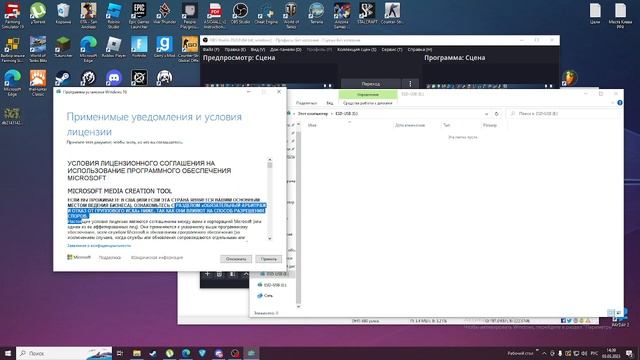Viewport: 640px width, 360px height.
Task: Decline license via the Отклонить button
Action: (x=236, y=259)
